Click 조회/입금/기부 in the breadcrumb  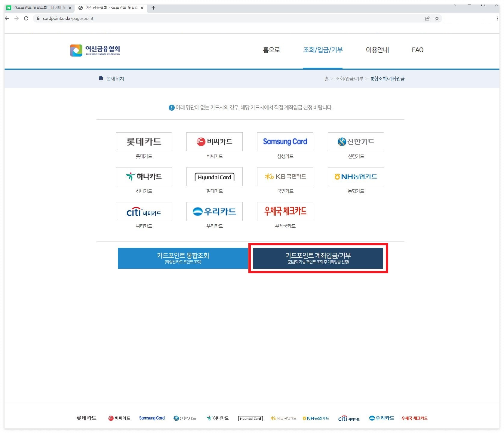(x=349, y=79)
